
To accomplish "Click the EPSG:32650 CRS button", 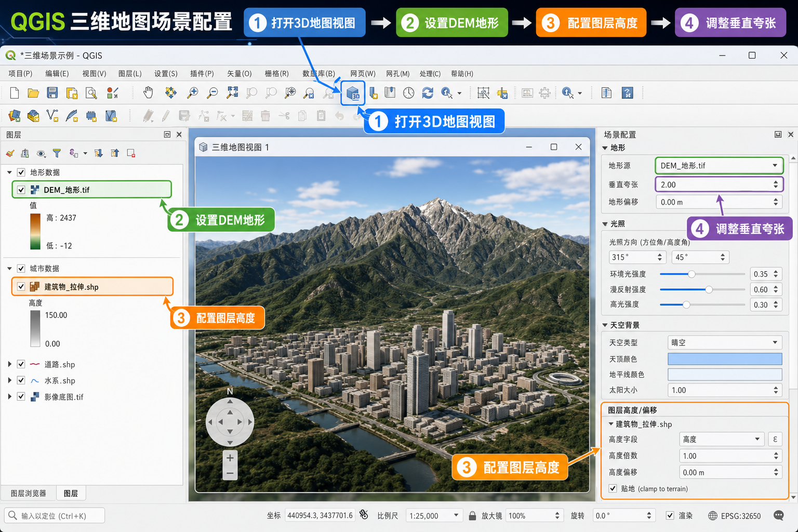I will tap(735, 515).
